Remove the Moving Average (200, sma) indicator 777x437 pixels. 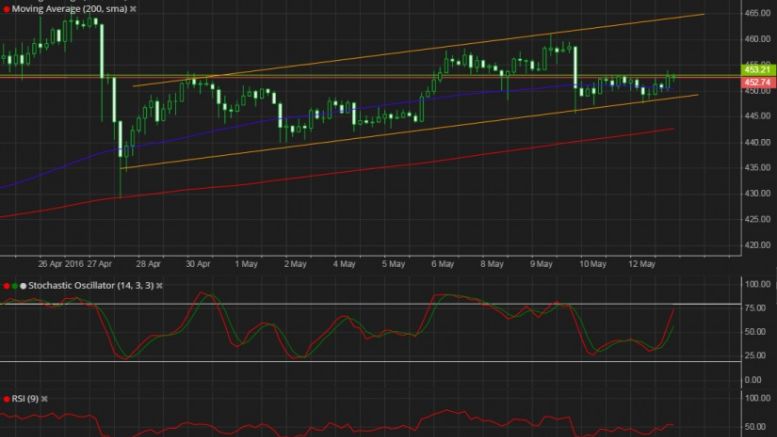pos(134,8)
